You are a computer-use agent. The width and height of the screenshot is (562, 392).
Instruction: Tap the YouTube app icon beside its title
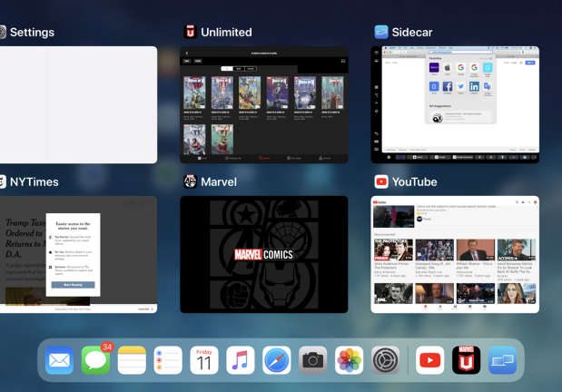click(381, 181)
